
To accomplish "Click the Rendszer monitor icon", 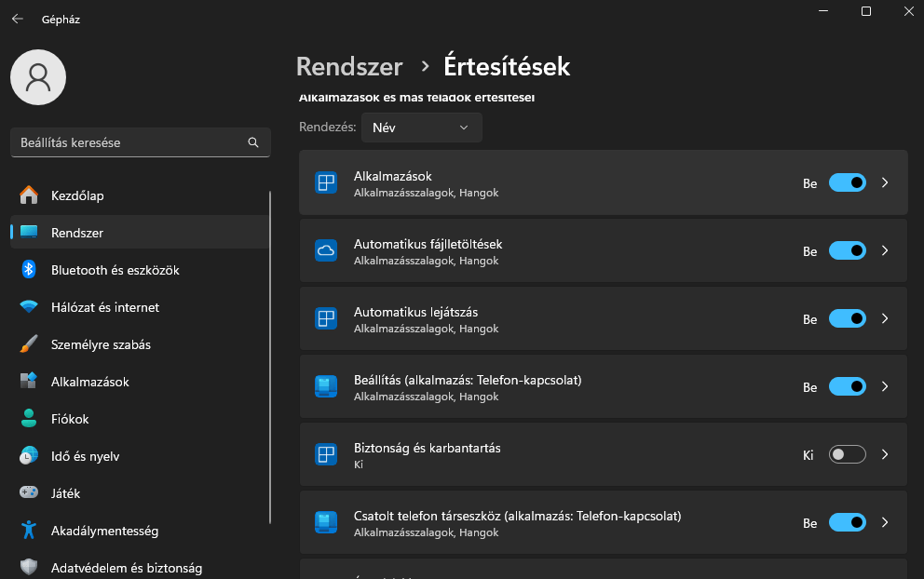I will click(x=28, y=232).
